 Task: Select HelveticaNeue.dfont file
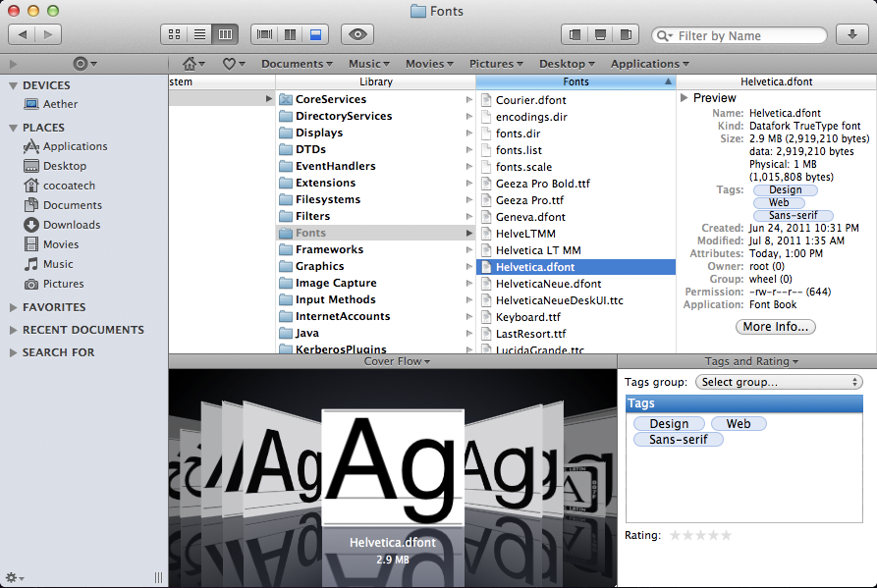(576, 284)
